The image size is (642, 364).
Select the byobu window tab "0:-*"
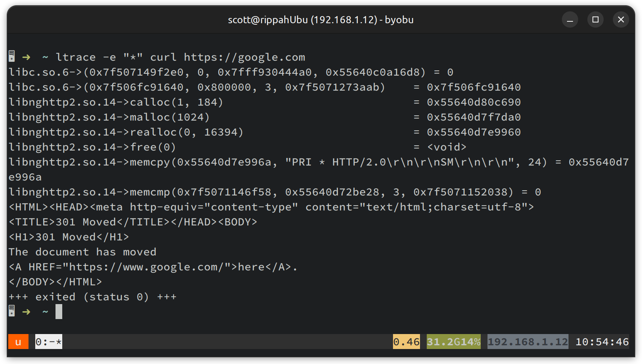[49, 342]
